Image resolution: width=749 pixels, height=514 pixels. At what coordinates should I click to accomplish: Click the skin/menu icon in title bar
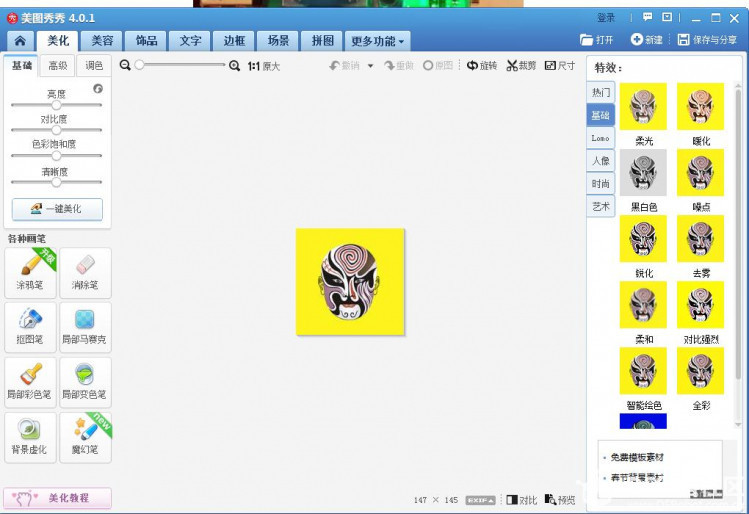[667, 17]
